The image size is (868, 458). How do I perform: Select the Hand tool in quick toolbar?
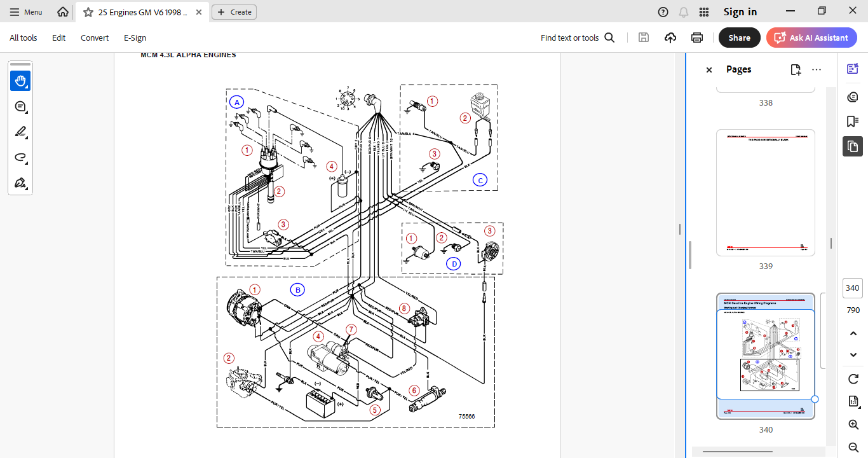coord(20,81)
